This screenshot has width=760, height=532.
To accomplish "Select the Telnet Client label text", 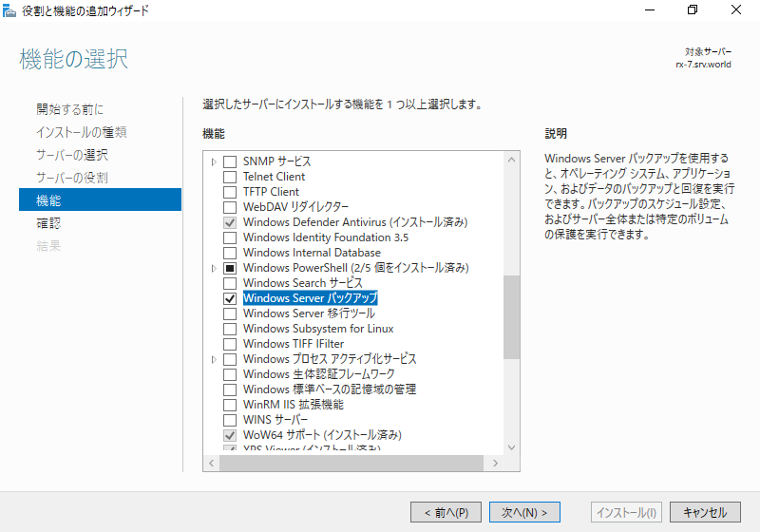I will tap(274, 177).
